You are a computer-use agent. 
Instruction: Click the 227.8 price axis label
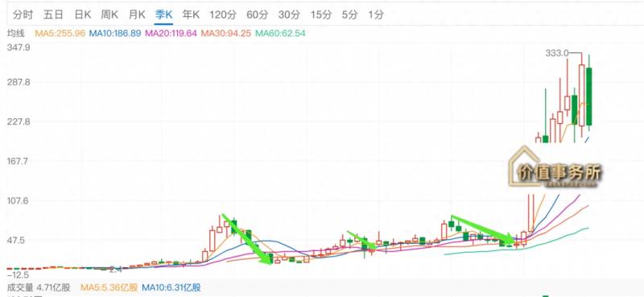coord(19,122)
